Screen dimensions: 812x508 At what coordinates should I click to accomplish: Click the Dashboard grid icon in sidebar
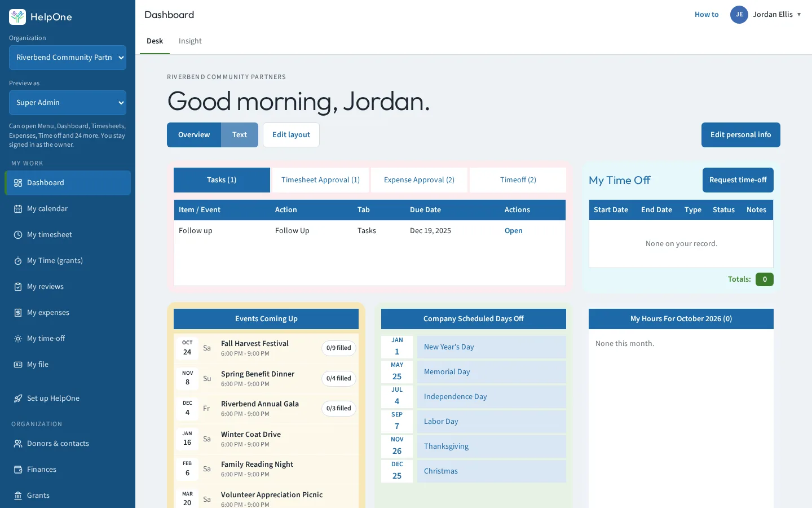(18, 183)
